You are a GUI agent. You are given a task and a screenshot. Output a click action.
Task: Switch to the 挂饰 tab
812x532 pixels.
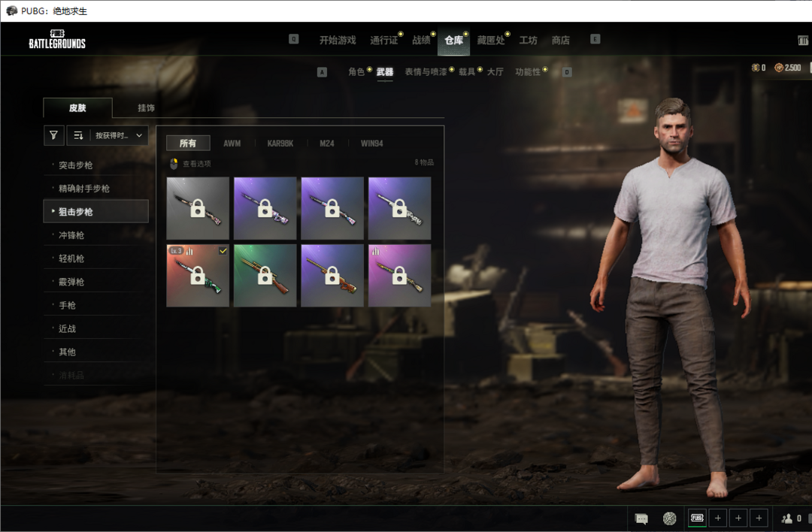pyautogui.click(x=146, y=107)
